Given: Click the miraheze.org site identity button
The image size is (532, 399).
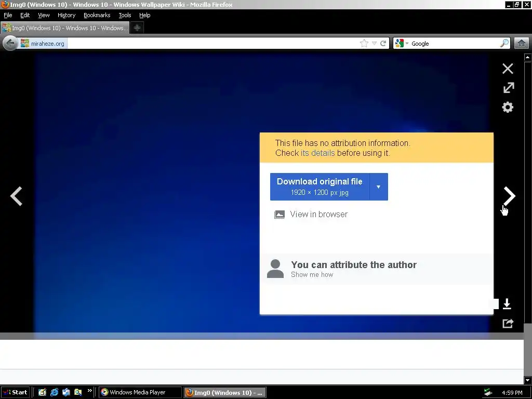Looking at the screenshot, I should pos(43,44).
